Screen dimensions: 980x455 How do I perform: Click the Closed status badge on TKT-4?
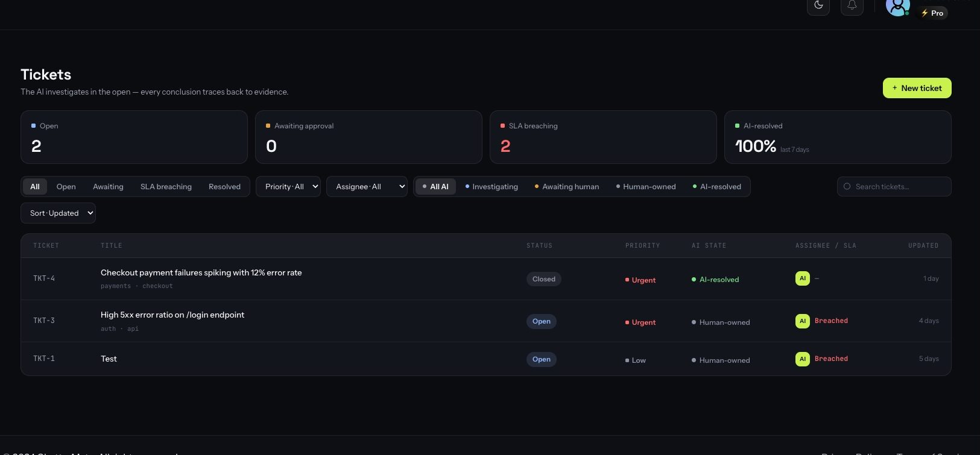pyautogui.click(x=543, y=279)
